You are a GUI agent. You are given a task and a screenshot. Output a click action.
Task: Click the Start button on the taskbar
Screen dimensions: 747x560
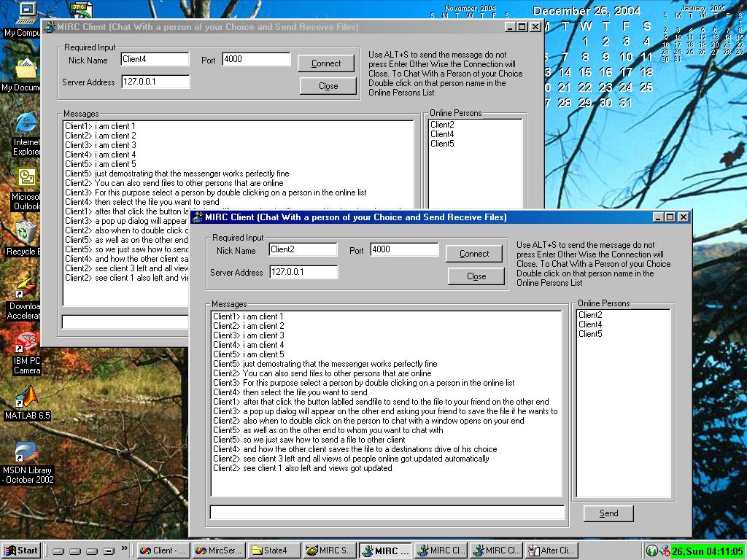pyautogui.click(x=21, y=551)
